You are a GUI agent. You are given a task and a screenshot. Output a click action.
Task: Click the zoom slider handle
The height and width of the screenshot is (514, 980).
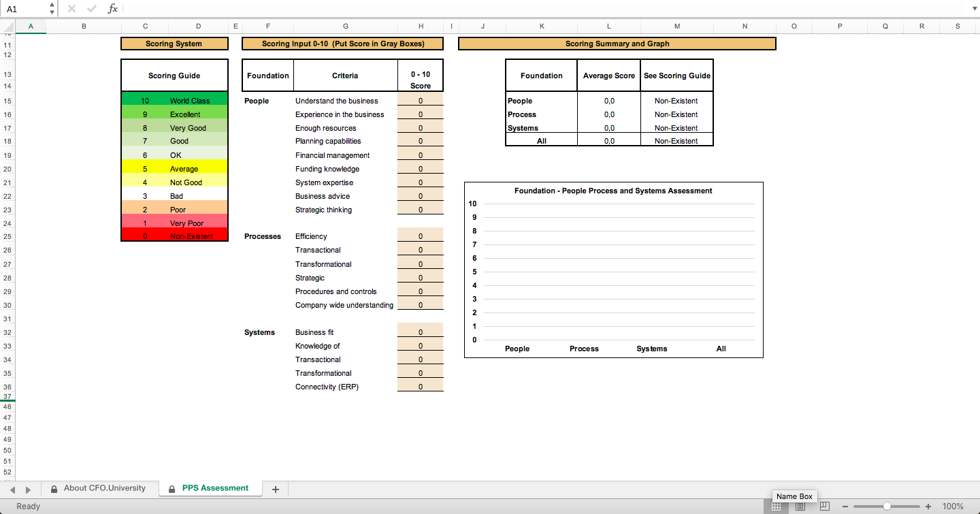tap(887, 507)
